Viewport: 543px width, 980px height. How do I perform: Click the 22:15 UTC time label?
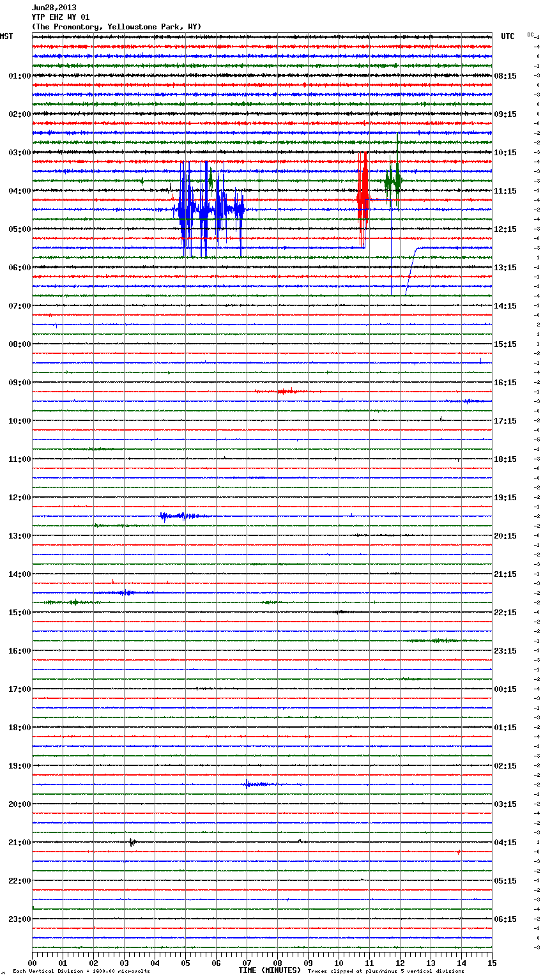[505, 613]
